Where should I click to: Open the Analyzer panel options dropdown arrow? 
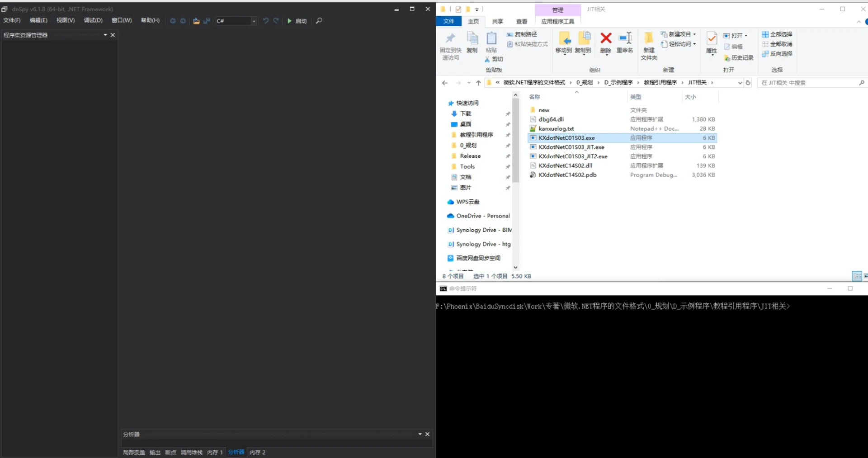[x=420, y=434]
